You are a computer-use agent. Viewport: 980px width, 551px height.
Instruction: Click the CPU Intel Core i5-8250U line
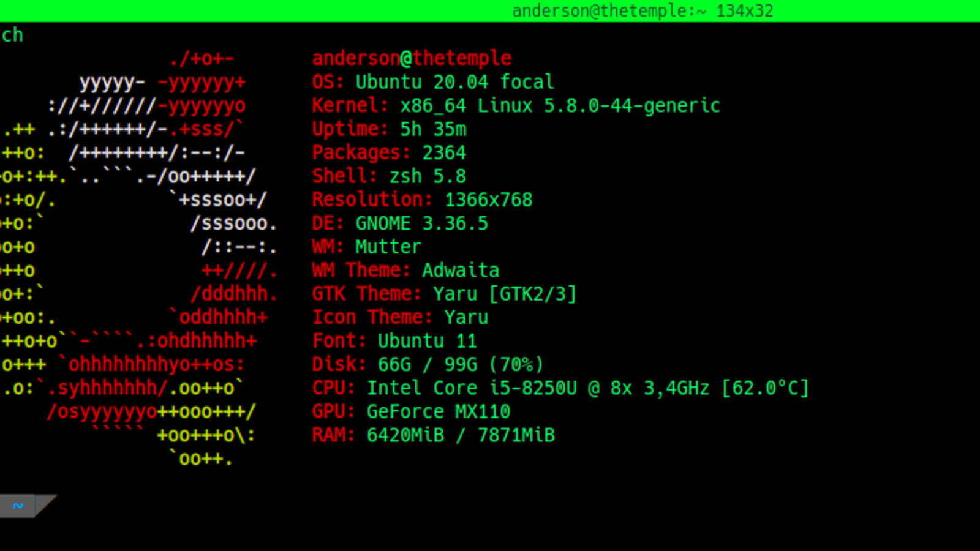tap(561, 388)
